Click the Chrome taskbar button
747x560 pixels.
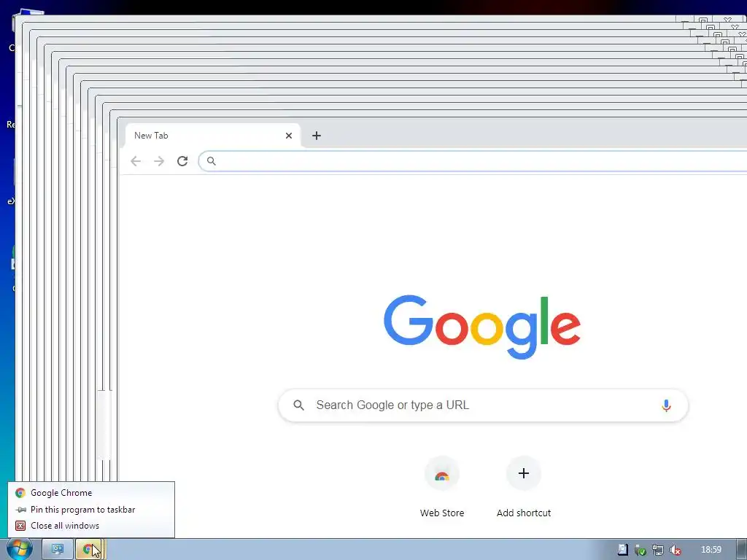tap(90, 550)
